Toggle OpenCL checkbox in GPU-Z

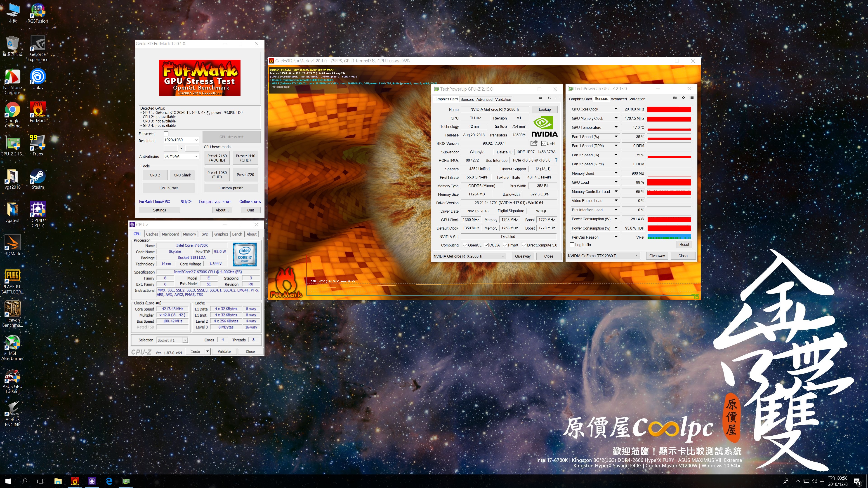pos(465,245)
